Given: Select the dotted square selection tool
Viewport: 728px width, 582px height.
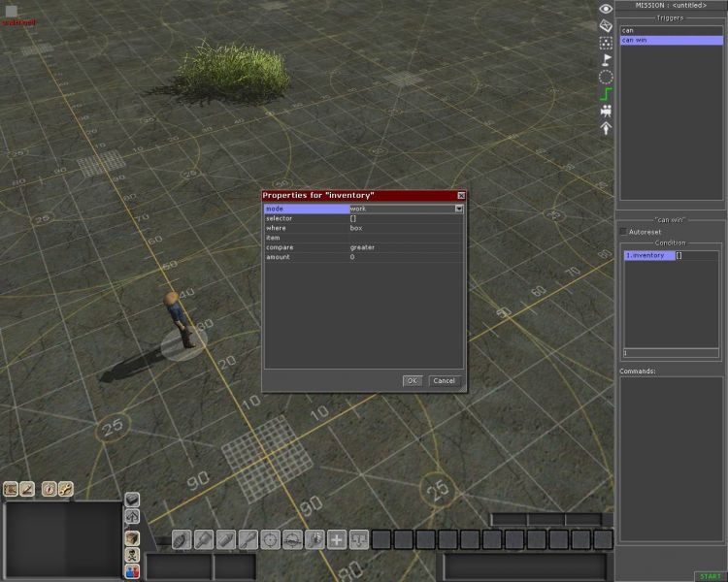Looking at the screenshot, I should pyautogui.click(x=606, y=43).
